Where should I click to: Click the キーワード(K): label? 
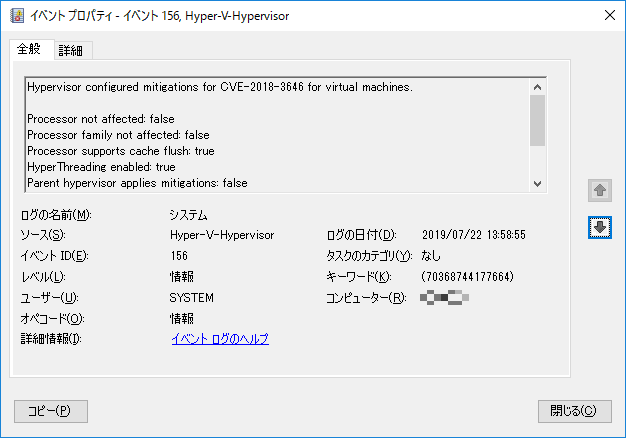pyautogui.click(x=359, y=277)
